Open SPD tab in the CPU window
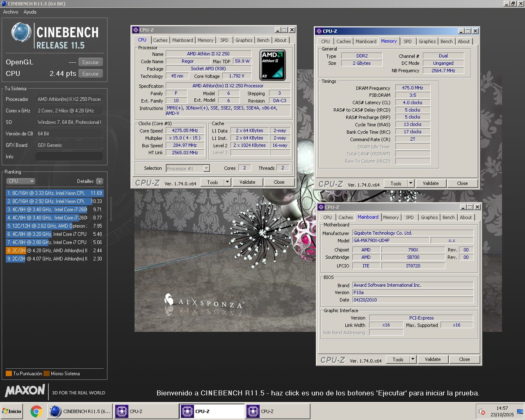The image size is (525, 420). coord(224,40)
